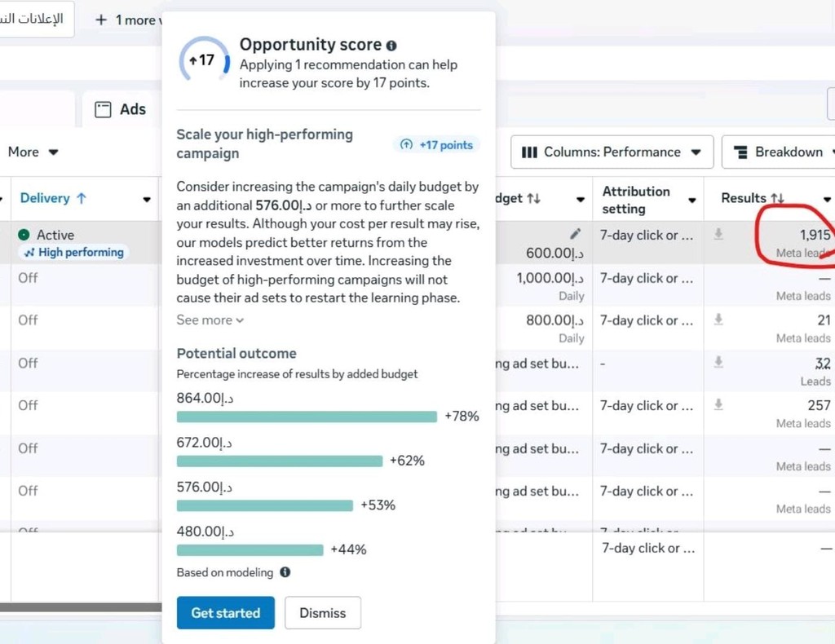The image size is (835, 644).
Task: Click the Results column sort arrows
Action: tap(777, 198)
